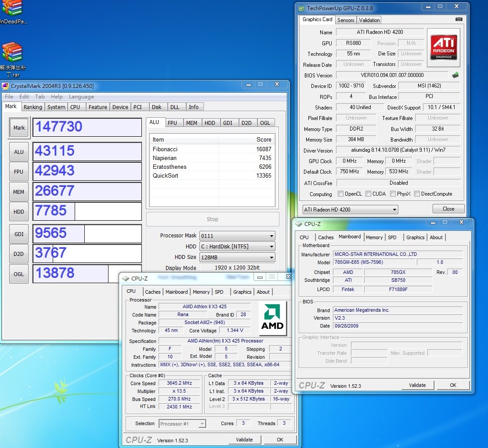488x448 pixels.
Task: Switch to the Ranking tab in CrystalMark
Action: 33,107
